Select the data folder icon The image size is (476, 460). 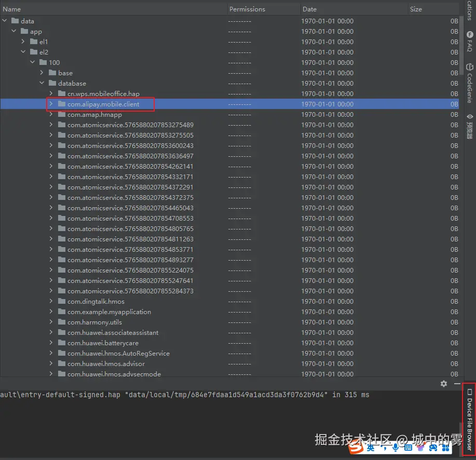pyautogui.click(x=15, y=21)
